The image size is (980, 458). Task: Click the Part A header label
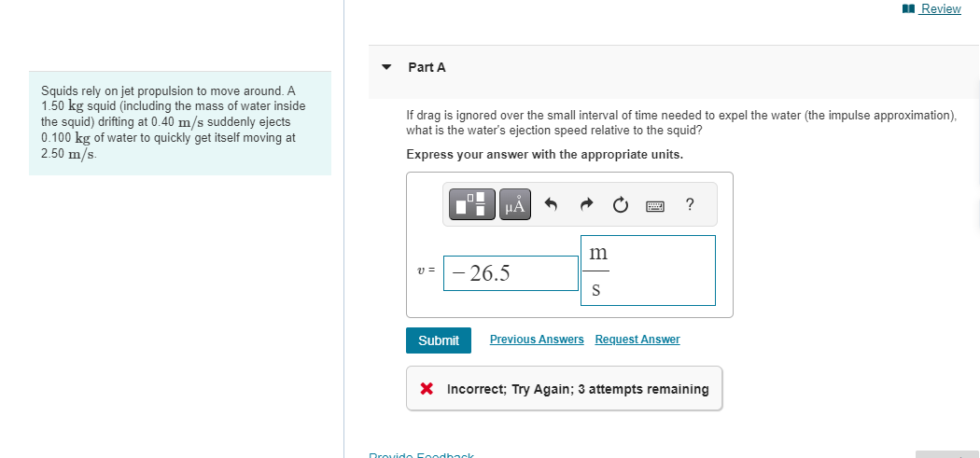coord(427,67)
